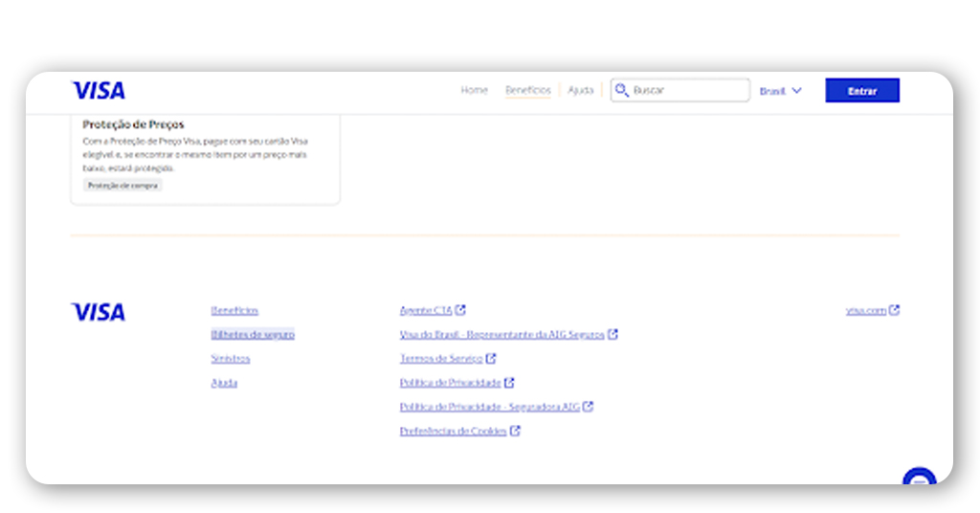Click external link icon next to Preferências de Cookies

point(515,431)
